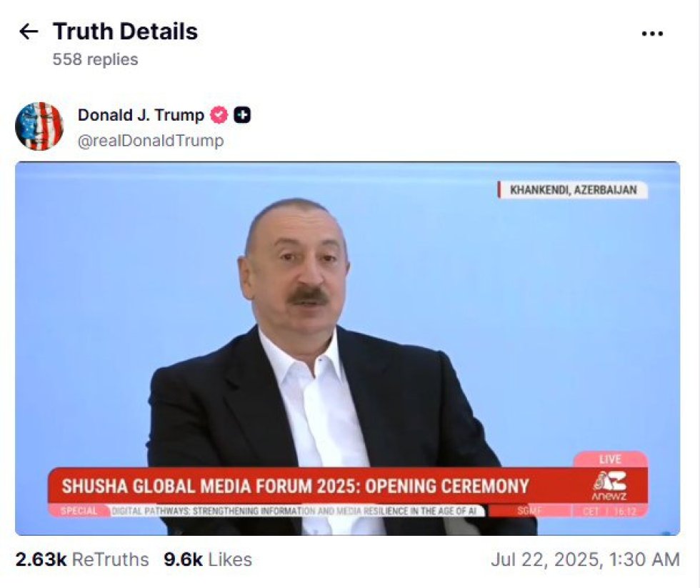Image resolution: width=700 pixels, height=588 pixels.
Task: Click the anewz logo on the video
Action: pyautogui.click(x=609, y=486)
